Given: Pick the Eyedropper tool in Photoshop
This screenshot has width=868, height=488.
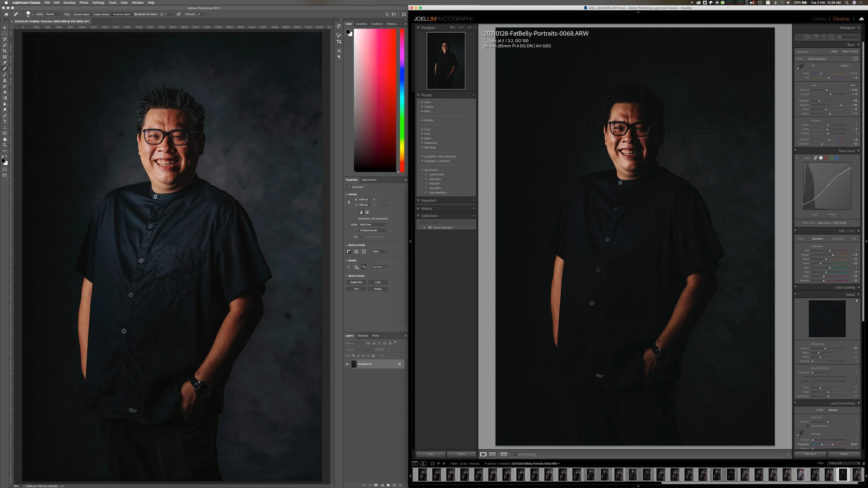Looking at the screenshot, I should tap(5, 63).
